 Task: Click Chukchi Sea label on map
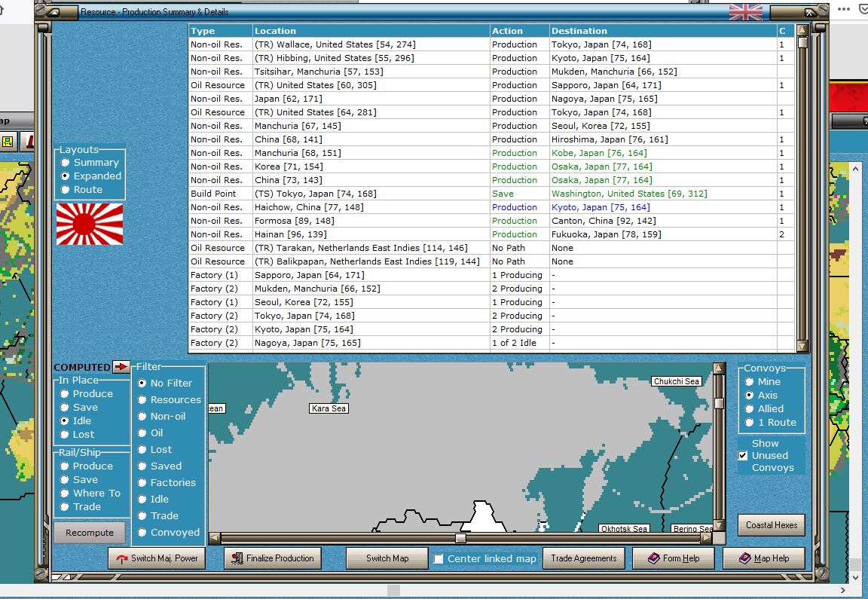(677, 381)
